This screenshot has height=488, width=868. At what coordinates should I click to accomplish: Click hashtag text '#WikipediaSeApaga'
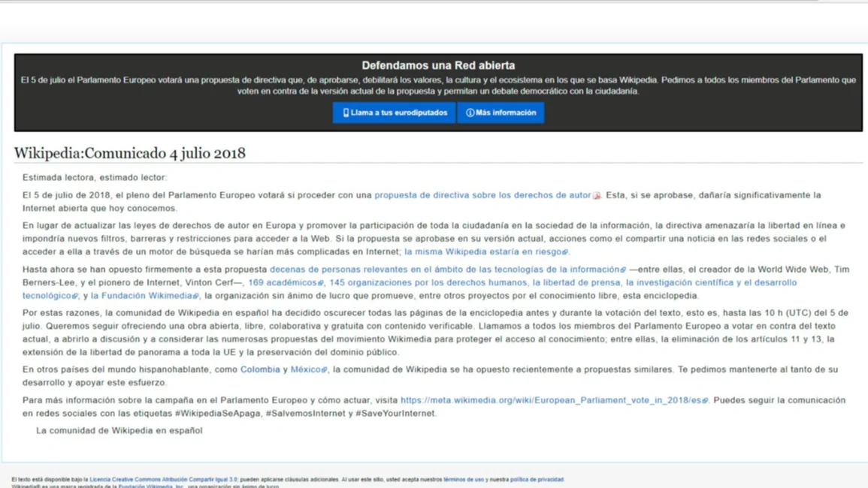coord(218,414)
